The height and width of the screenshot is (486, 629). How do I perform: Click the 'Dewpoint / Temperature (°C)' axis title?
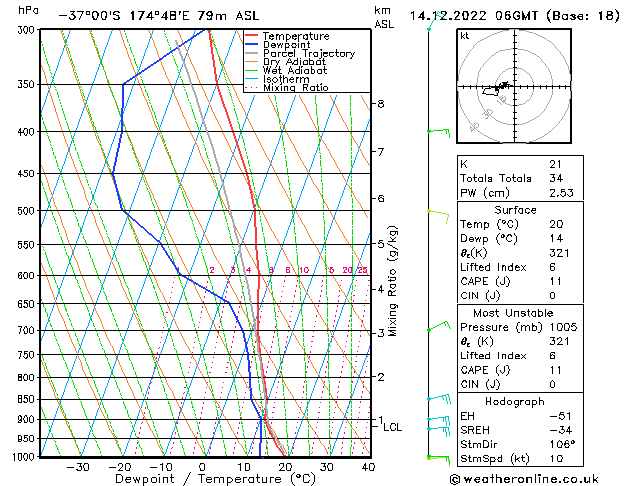point(215,479)
